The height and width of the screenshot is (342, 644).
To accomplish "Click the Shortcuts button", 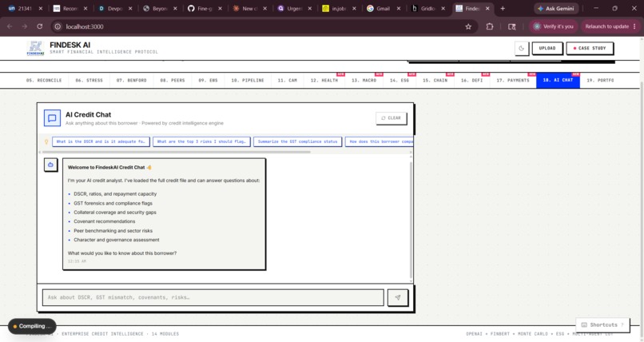I will [602, 324].
